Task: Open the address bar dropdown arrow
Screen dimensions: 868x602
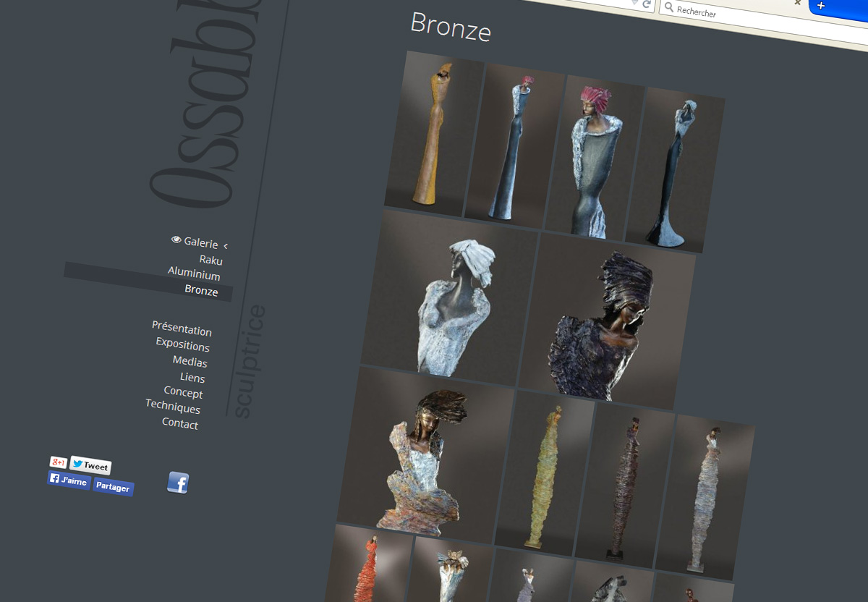Action: coord(634,3)
